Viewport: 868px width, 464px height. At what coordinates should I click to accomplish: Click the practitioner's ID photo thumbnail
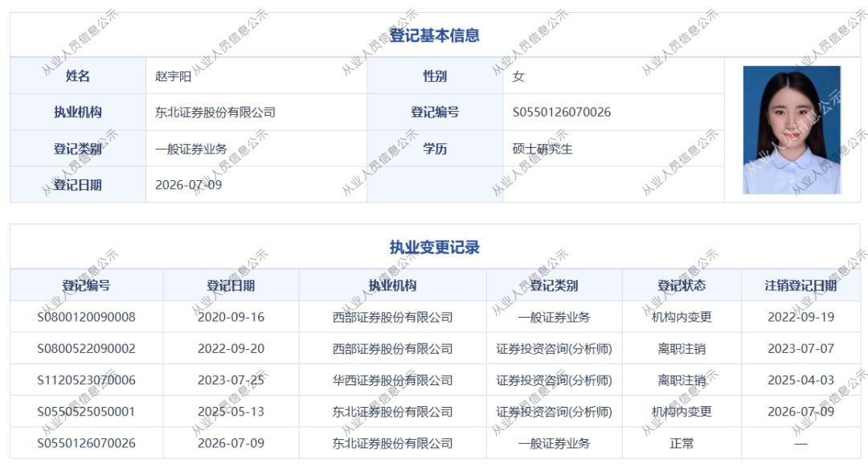pos(792,130)
